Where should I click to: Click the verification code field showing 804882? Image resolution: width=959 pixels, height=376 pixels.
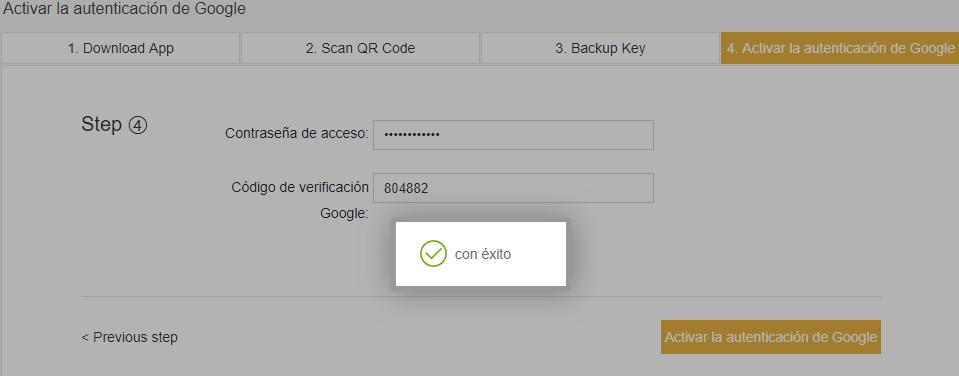513,188
